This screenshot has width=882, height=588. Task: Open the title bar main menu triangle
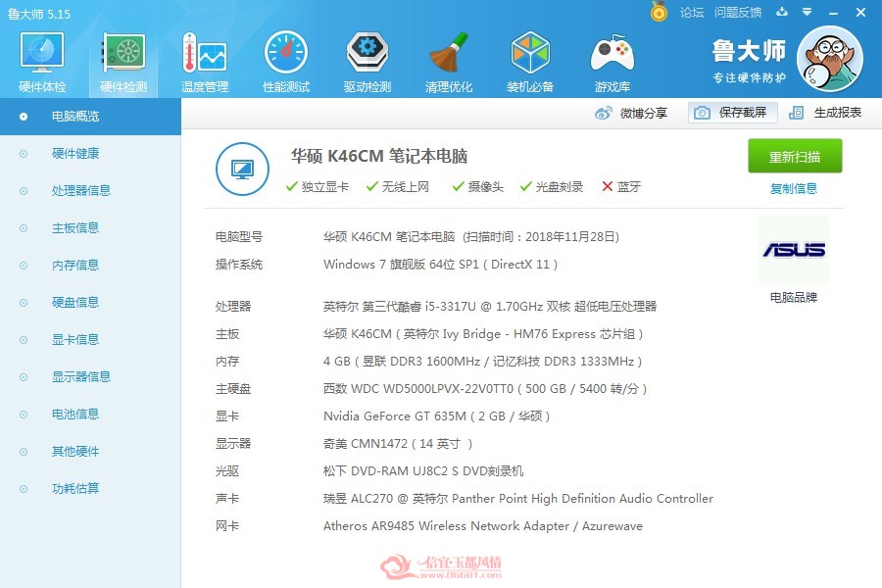pos(808,12)
